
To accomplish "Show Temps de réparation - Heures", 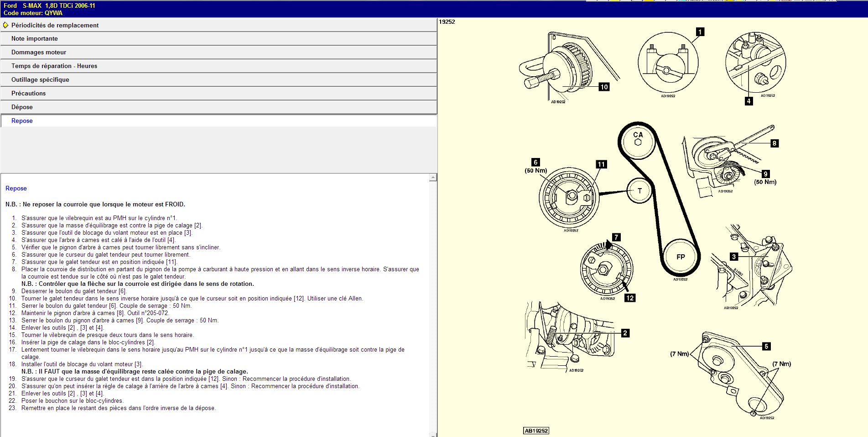I will click(54, 66).
